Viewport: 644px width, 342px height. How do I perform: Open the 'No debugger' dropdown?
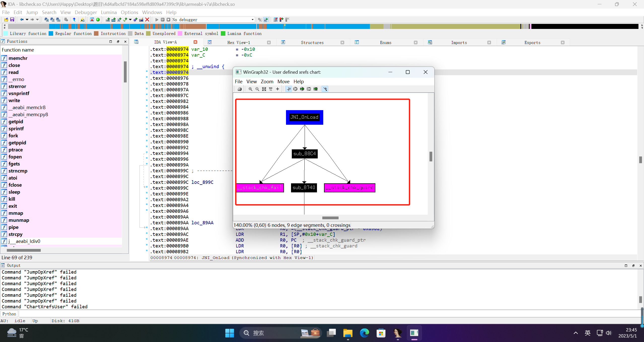[x=252, y=20]
